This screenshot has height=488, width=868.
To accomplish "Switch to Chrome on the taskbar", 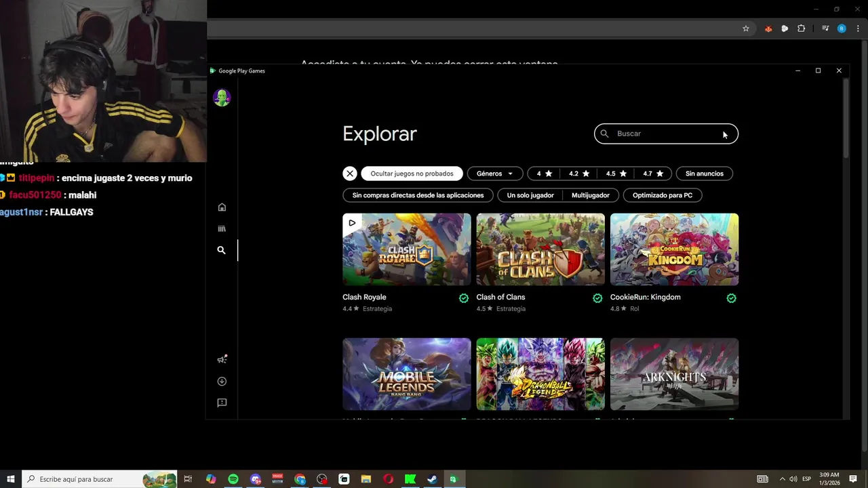I will (x=300, y=479).
